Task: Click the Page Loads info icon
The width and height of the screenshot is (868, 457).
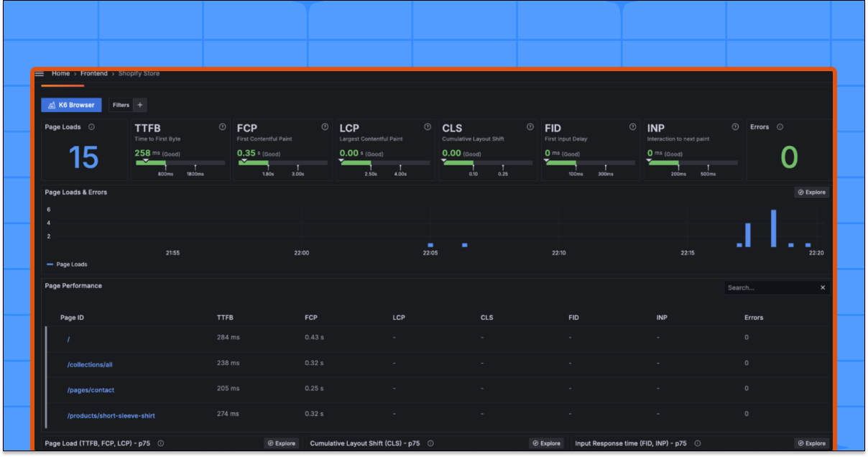Action: tap(91, 126)
